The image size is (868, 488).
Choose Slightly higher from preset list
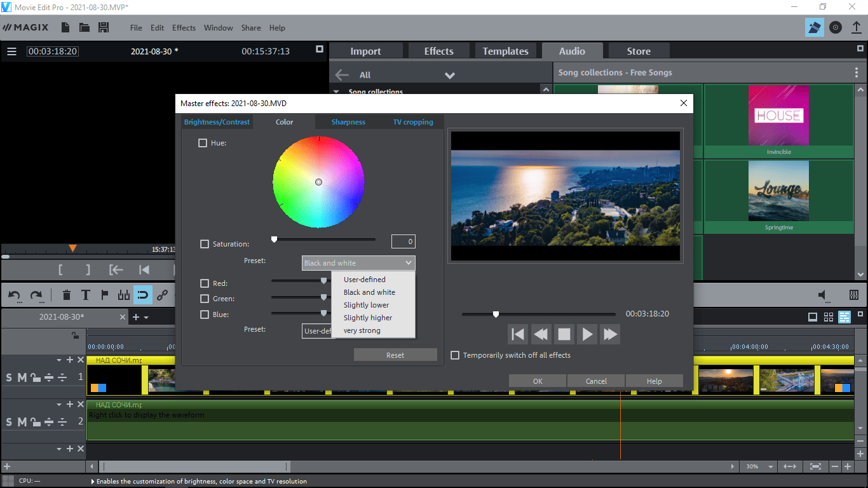coord(368,318)
